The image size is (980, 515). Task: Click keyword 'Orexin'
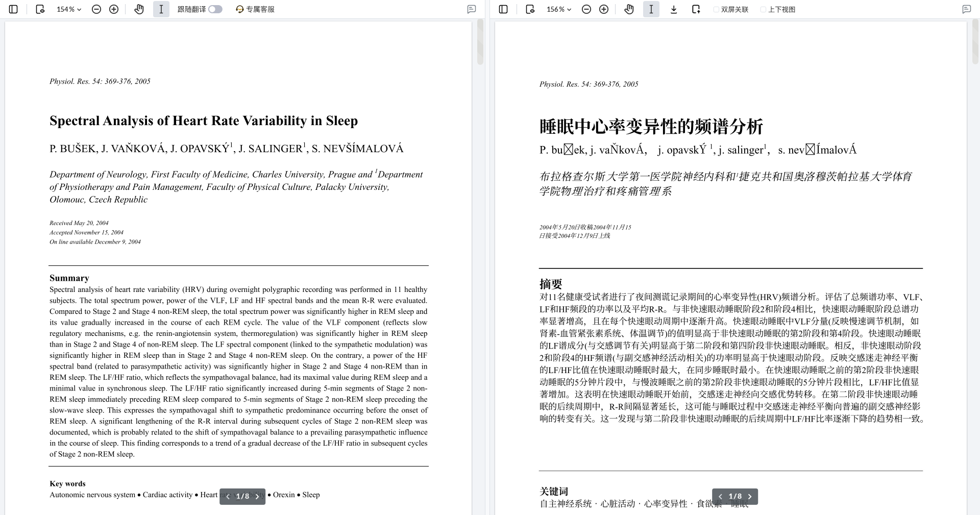pos(284,495)
